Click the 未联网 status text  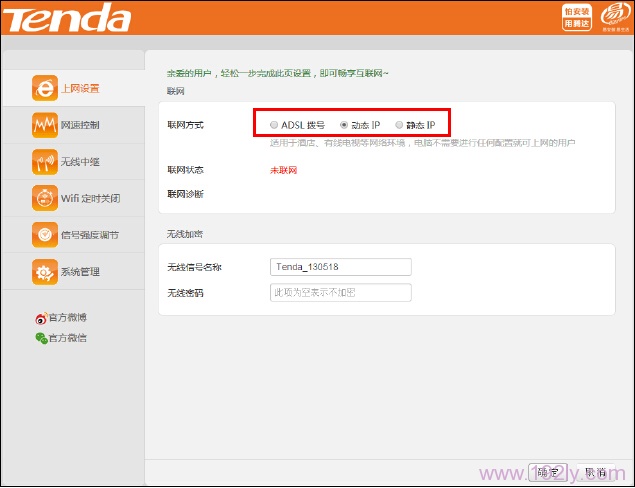283,170
